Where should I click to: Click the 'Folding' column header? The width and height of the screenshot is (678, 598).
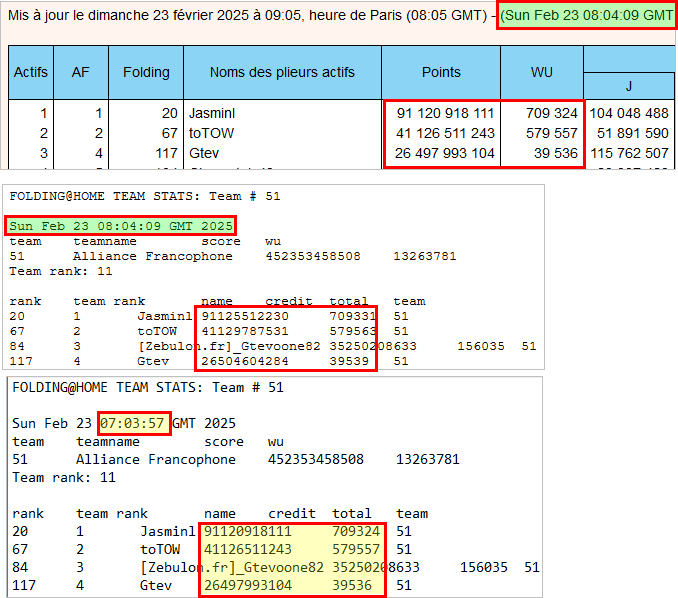(x=146, y=72)
